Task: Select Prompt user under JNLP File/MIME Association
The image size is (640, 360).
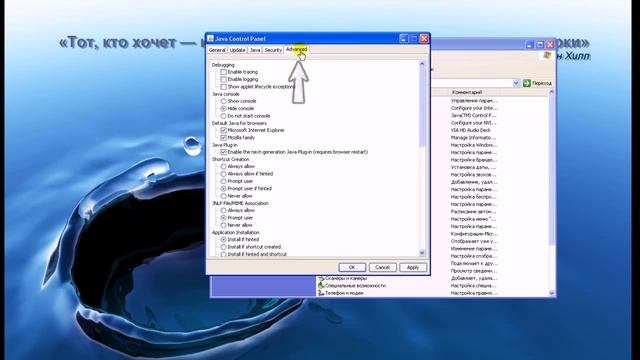Action: coord(223,218)
